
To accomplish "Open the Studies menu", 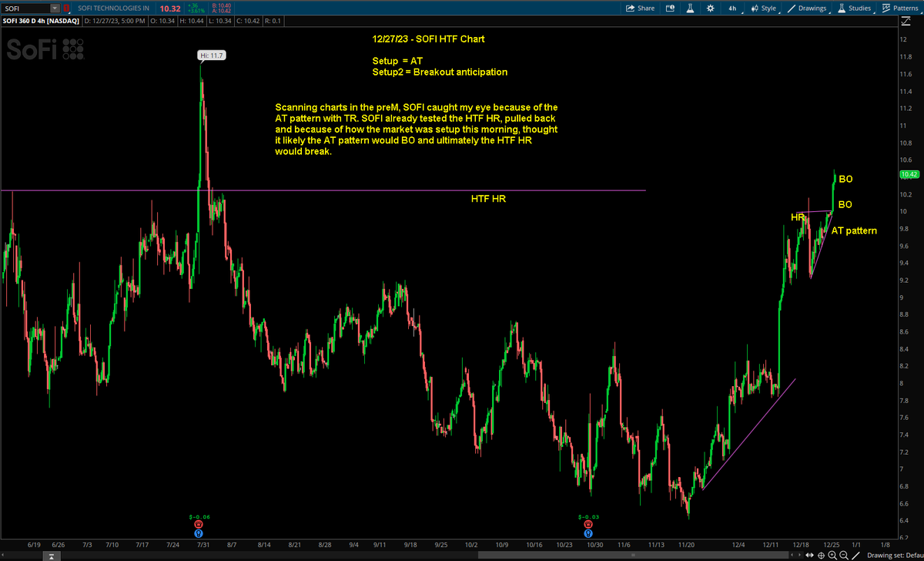I will [854, 8].
